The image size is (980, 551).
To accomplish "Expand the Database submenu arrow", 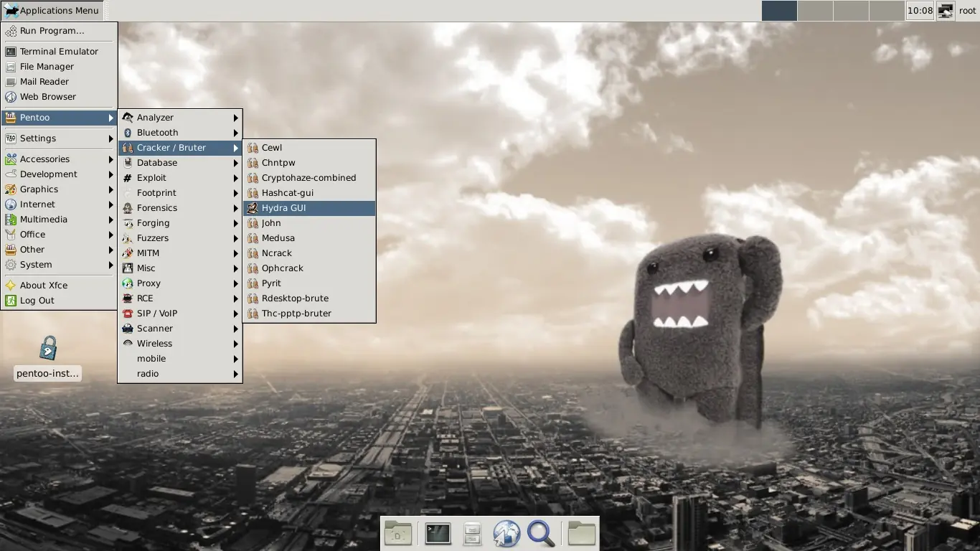I will click(x=235, y=163).
